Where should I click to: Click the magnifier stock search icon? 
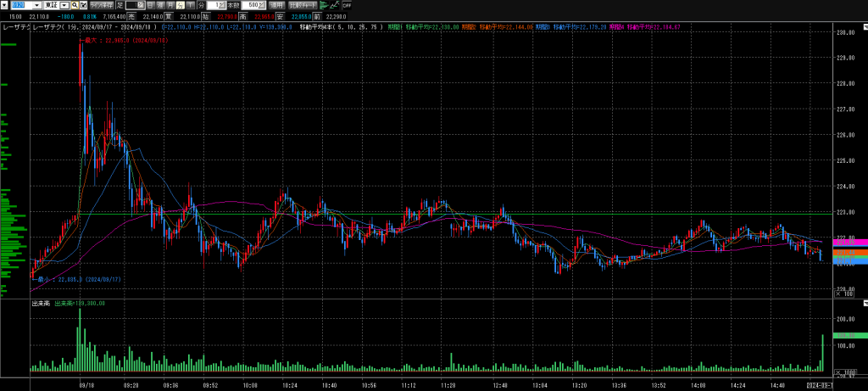(x=75, y=5)
